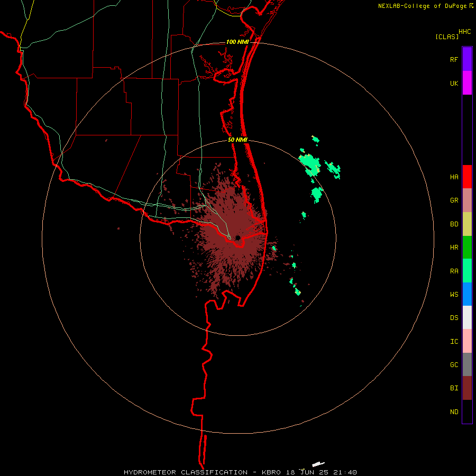The image size is (476, 476).
Task: Click the KBRO radar site identifier
Action: click(x=272, y=472)
